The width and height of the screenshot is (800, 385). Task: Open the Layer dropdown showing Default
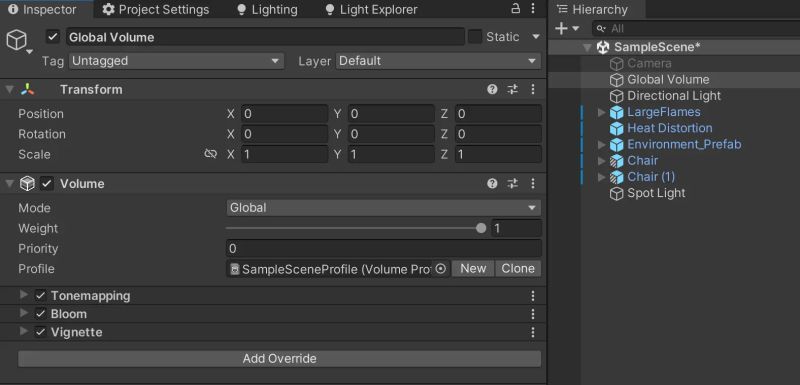(438, 61)
